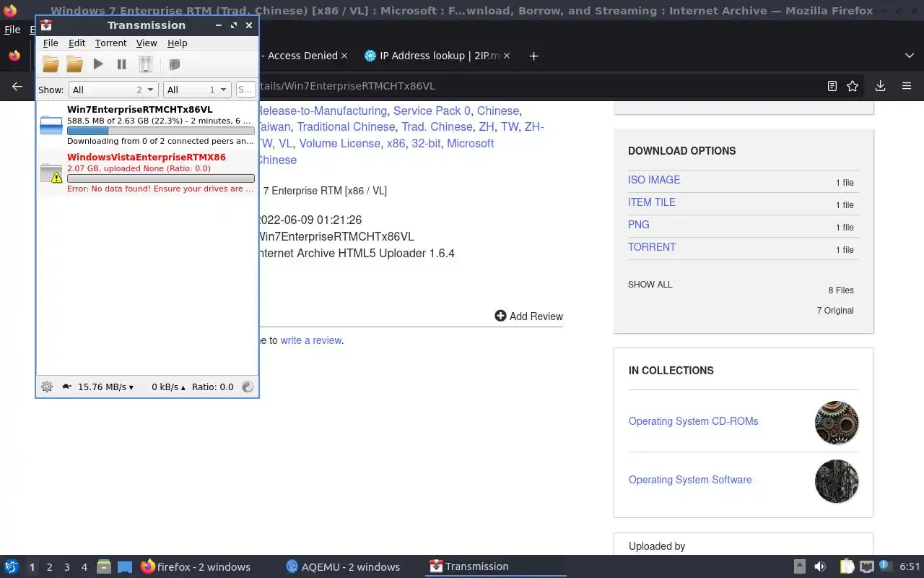Click the upload speed 0 kB/s indicator
Screen dimensions: 924x578
tap(168, 387)
